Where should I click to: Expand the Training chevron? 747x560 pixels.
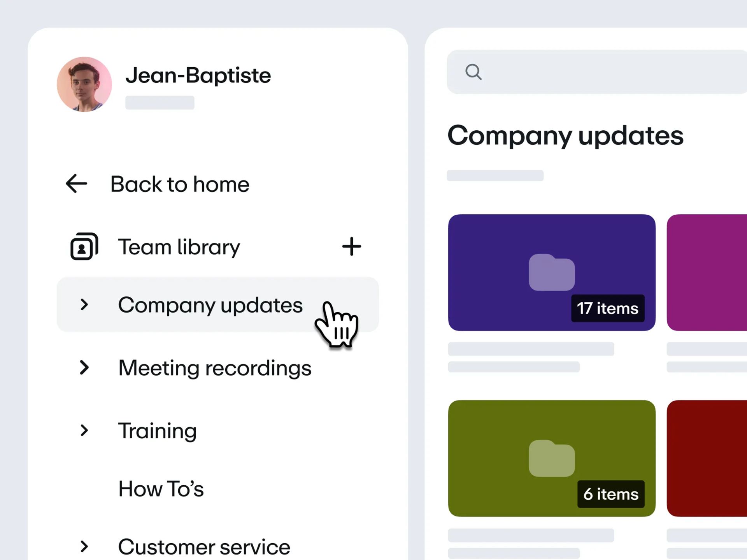(84, 430)
